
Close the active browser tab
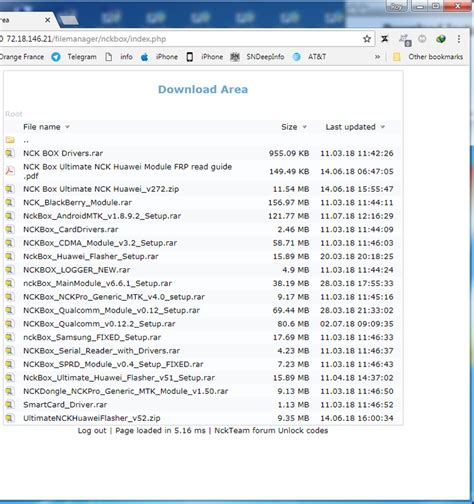(x=47, y=20)
